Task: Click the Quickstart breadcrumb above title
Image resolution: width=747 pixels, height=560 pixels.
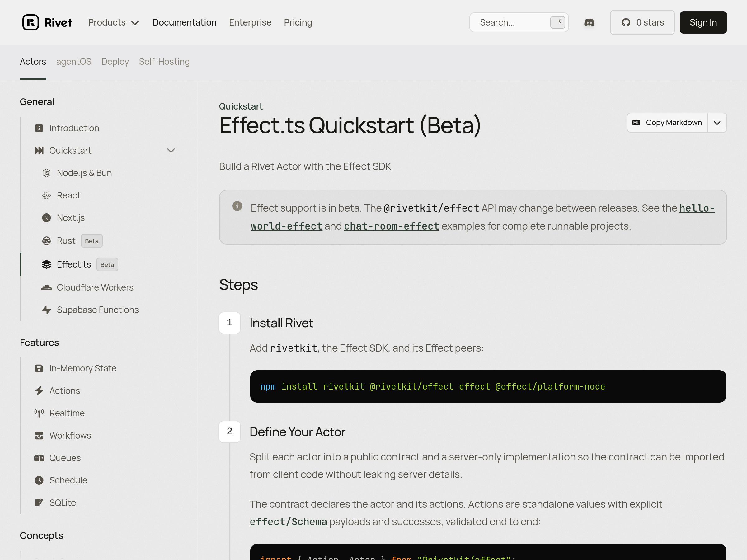Action: pos(241,106)
